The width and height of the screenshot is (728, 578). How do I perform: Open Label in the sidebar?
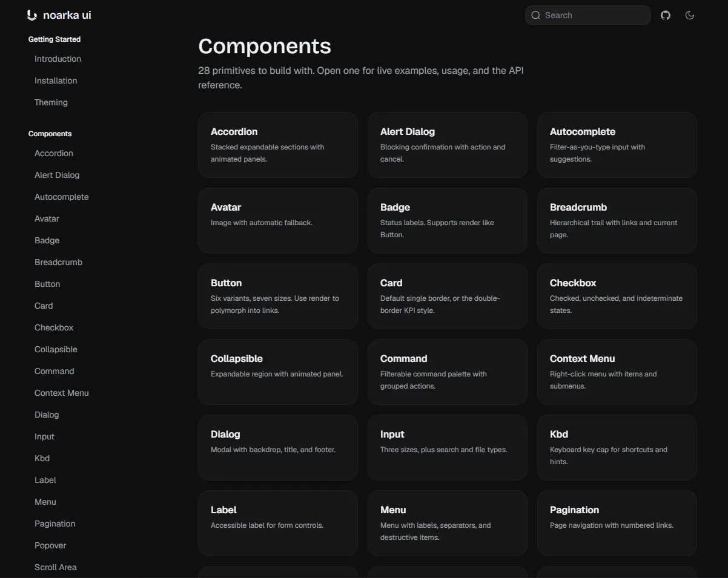point(45,480)
